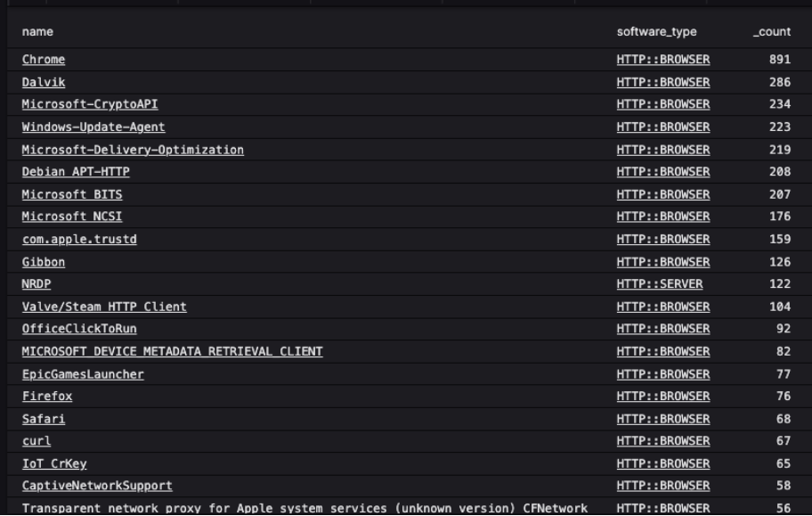The width and height of the screenshot is (812, 516).
Task: Select the Valve/Steam HTTP Client link
Action: 104,307
